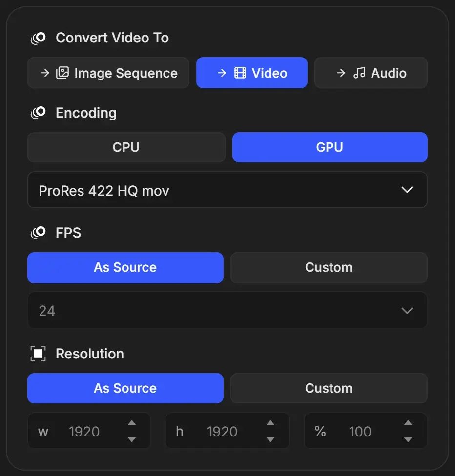The height and width of the screenshot is (476, 455).
Task: Switch encoding to GPU
Action: point(330,147)
